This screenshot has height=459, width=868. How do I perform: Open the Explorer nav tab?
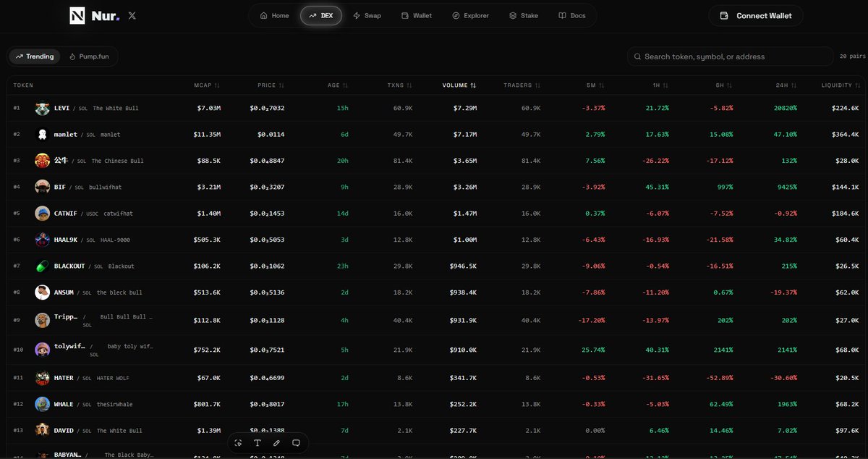tap(470, 15)
